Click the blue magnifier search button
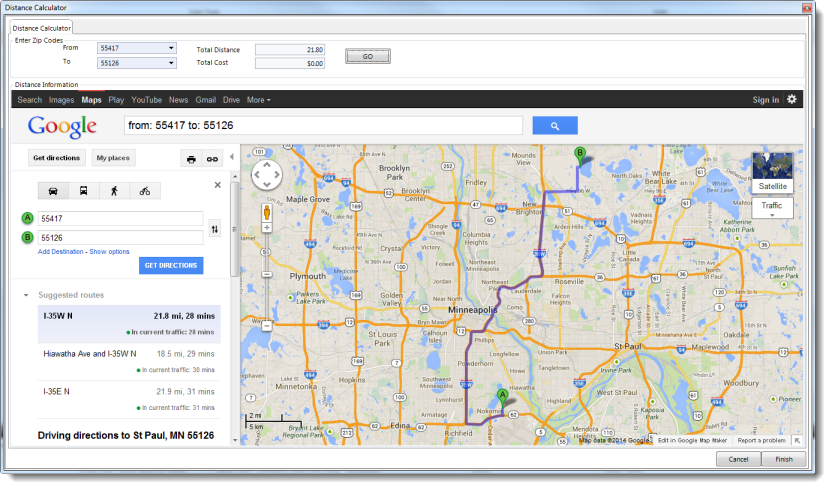 556,126
